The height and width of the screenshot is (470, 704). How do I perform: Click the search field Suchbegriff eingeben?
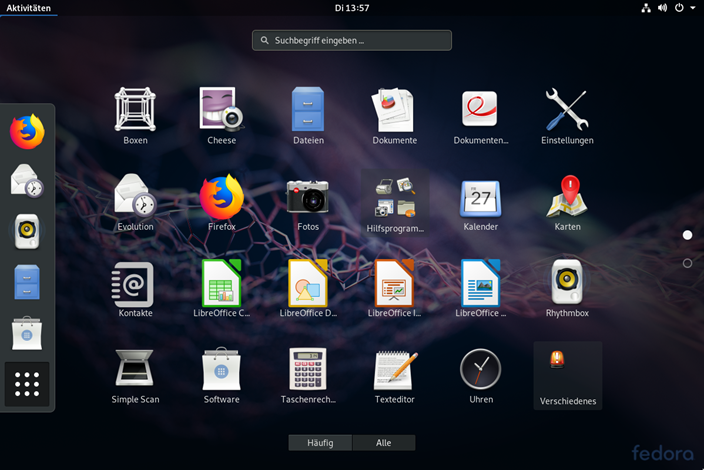point(352,40)
